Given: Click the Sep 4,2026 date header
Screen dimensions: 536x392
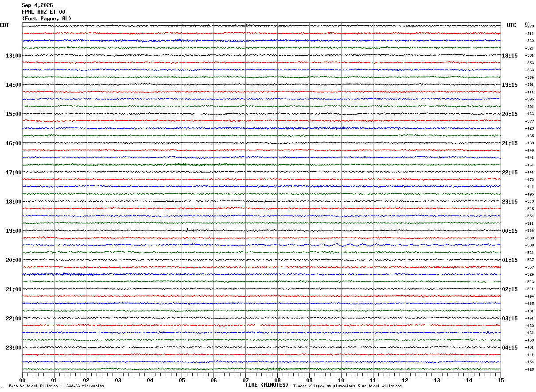Looking at the screenshot, I should point(37,5).
